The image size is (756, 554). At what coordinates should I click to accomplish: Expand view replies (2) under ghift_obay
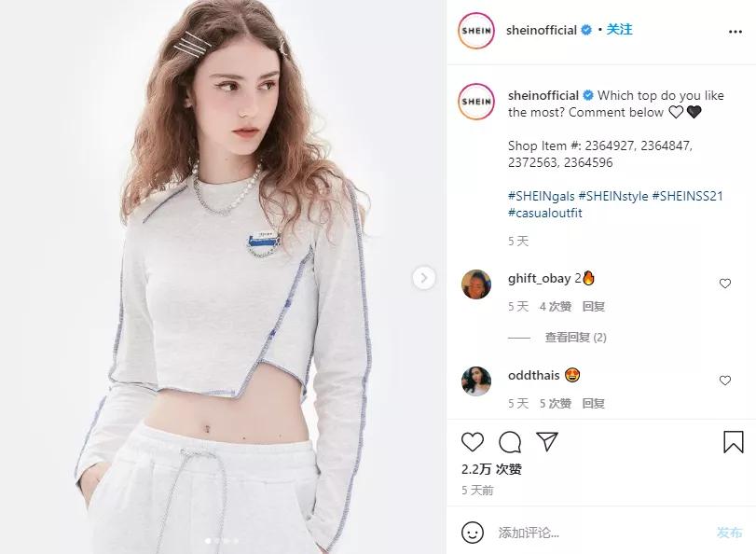[576, 338]
